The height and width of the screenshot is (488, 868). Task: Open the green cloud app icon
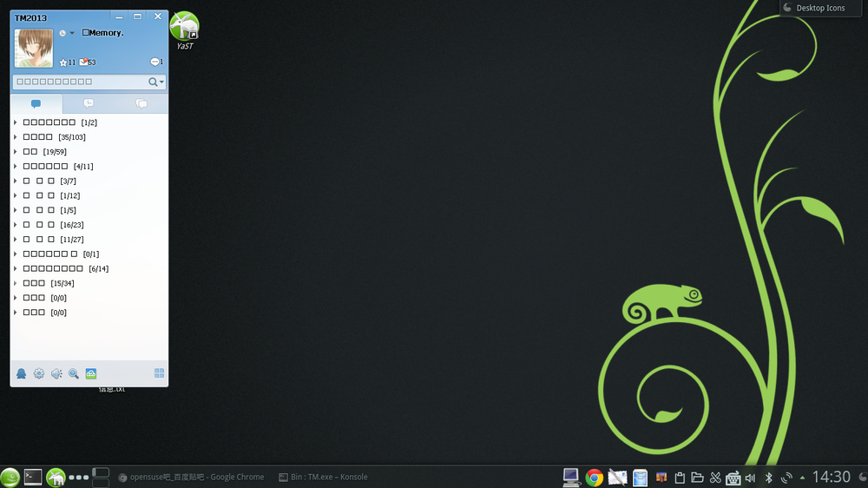(x=91, y=373)
